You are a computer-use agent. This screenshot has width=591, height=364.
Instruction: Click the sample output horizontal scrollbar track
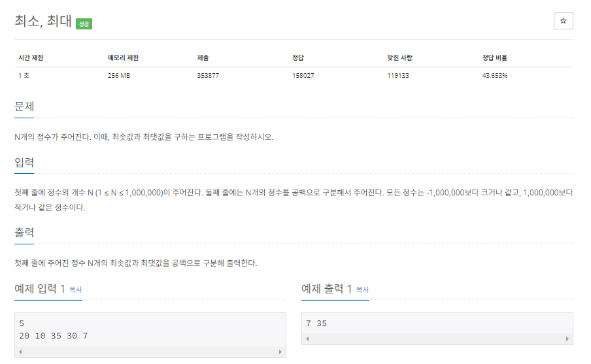coord(437,339)
